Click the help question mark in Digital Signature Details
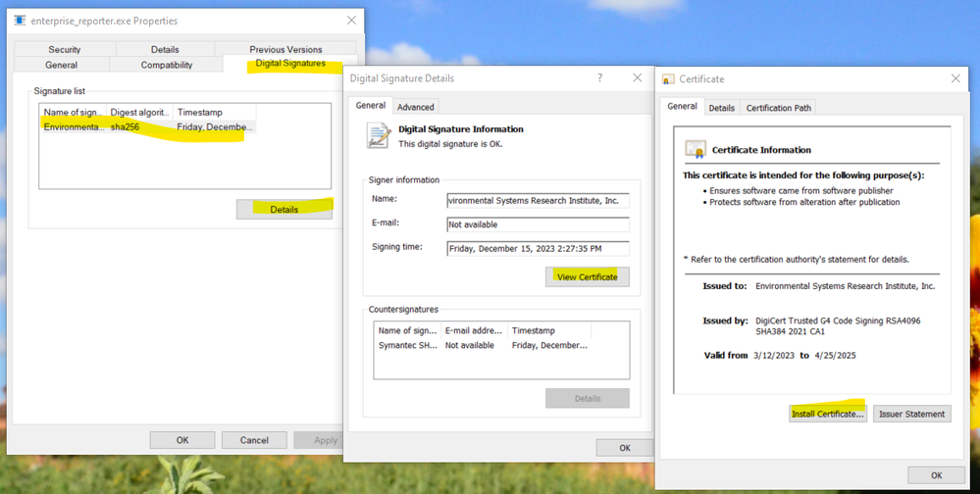980x494 pixels. pos(600,78)
